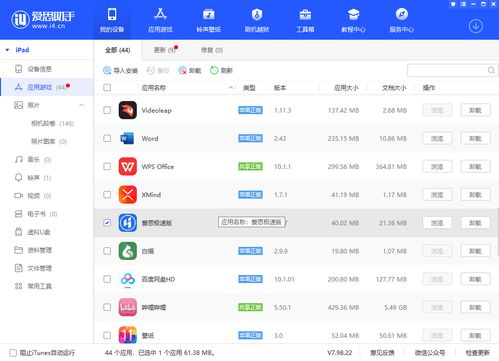The width and height of the screenshot is (499, 361).
Task: Sort by 版本 column header
Action: click(280, 87)
